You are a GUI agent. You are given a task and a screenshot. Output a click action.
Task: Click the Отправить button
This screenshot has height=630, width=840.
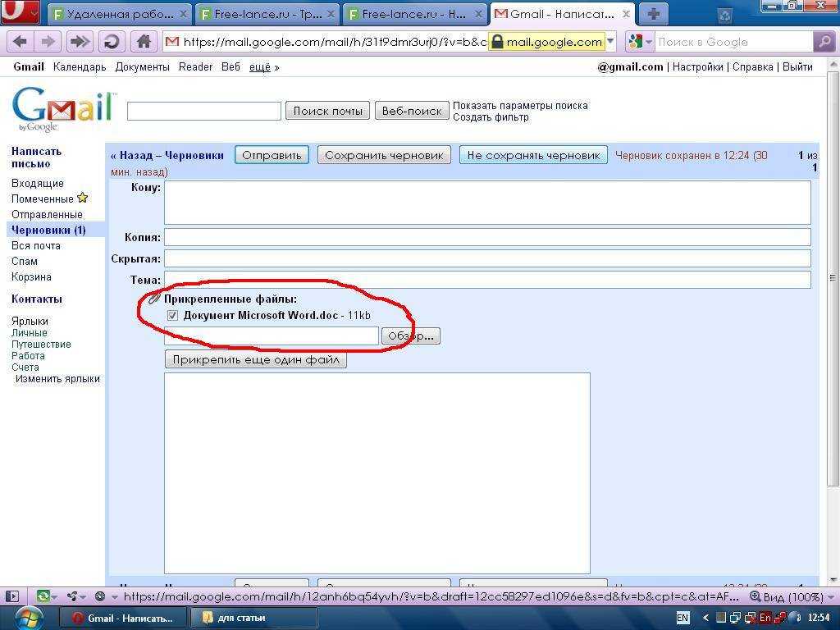272,155
